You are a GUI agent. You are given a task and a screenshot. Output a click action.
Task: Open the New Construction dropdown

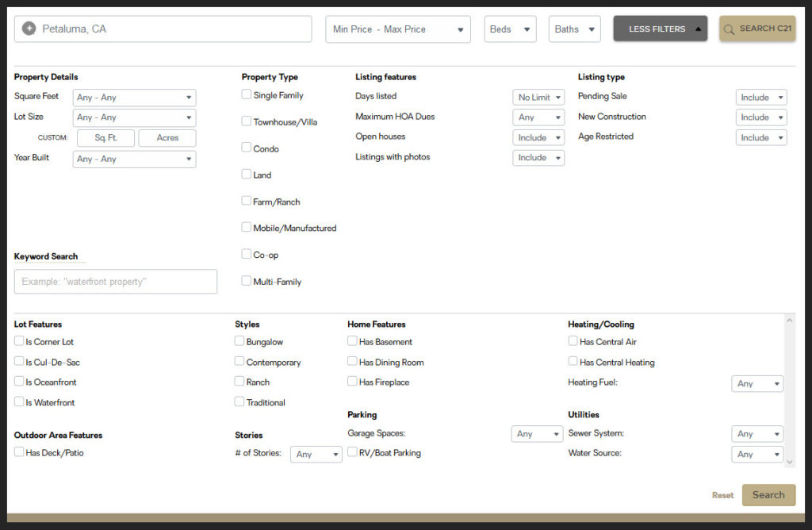761,117
